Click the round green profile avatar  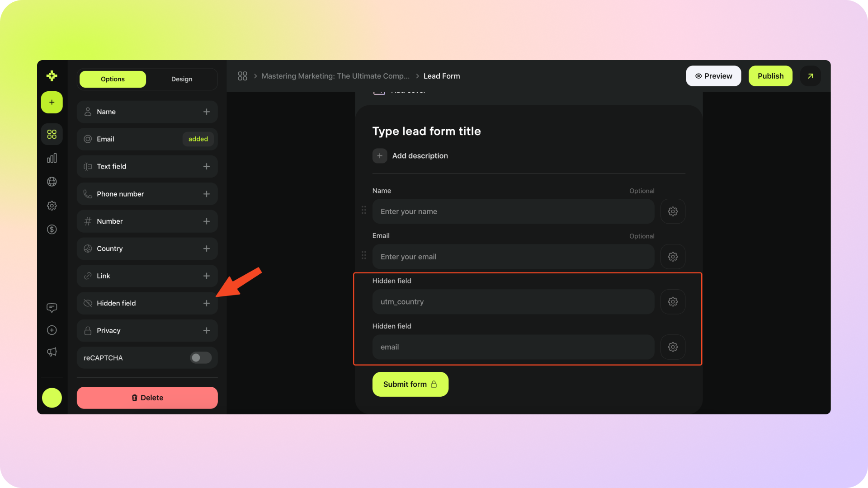[52, 398]
